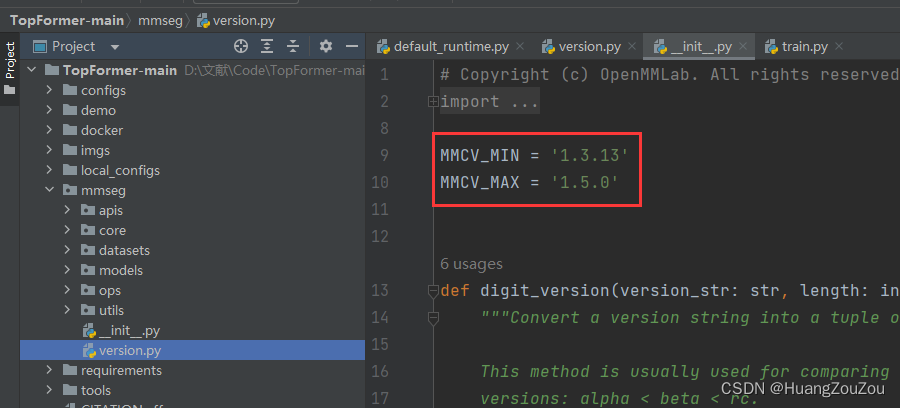This screenshot has width=900, height=408.
Task: Close the train.py editor tab
Action: pos(839,46)
